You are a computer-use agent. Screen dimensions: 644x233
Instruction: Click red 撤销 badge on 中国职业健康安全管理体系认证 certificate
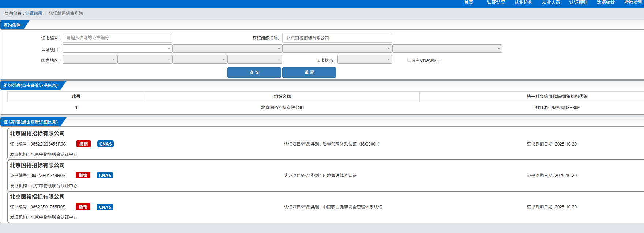83,207
